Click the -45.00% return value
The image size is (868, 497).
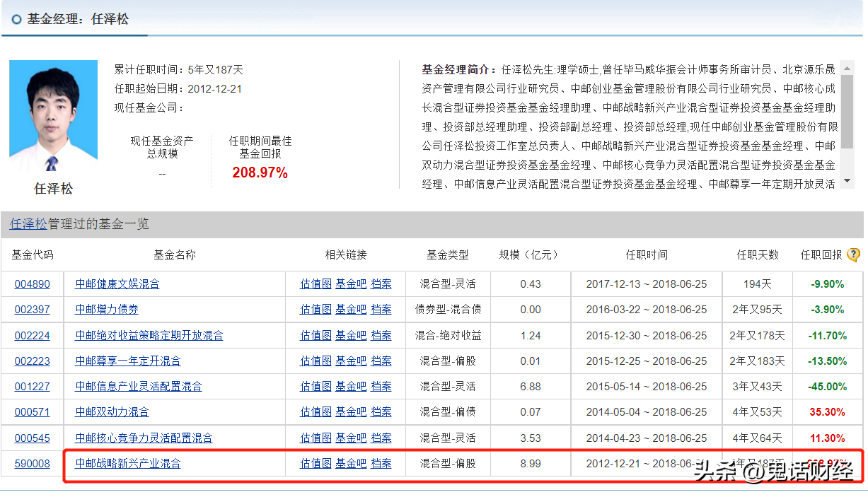[828, 387]
